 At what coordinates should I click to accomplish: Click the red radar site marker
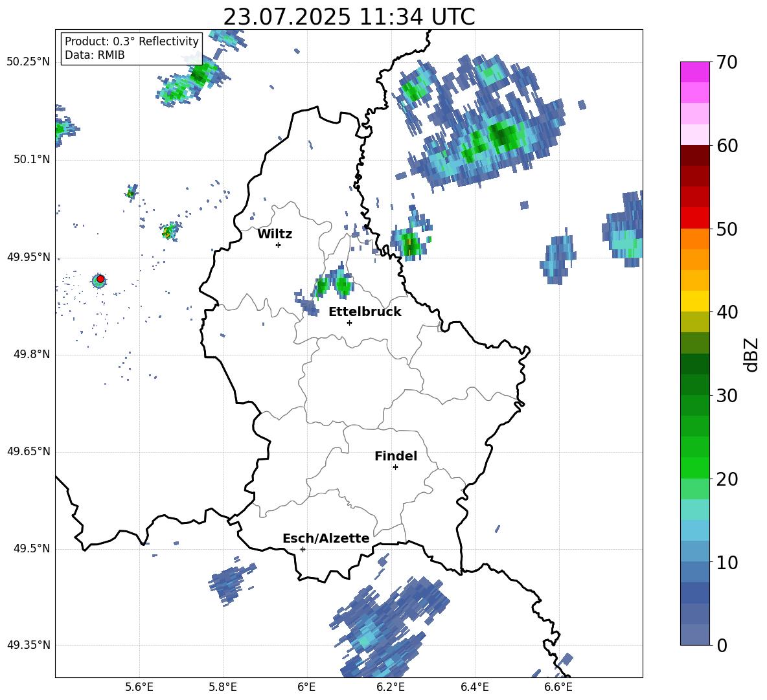pos(100,279)
